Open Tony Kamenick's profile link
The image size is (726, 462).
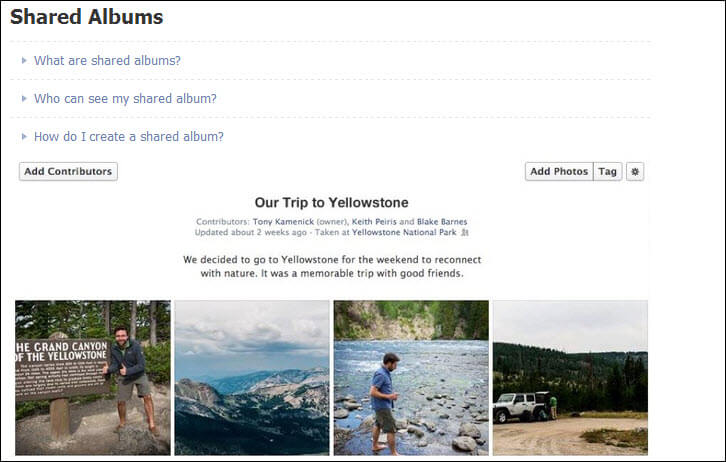coord(282,222)
